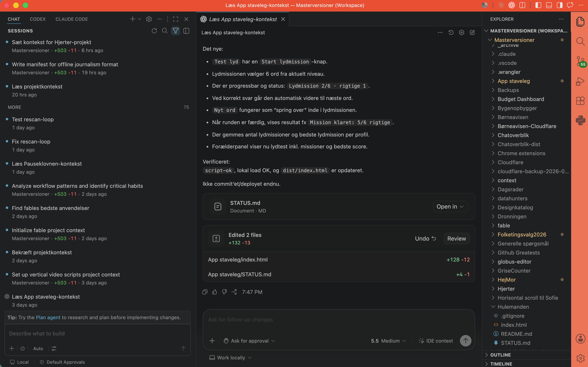Close the Læs App staveleg-kontekst editor tab
This screenshot has width=588, height=367.
click(283, 19)
